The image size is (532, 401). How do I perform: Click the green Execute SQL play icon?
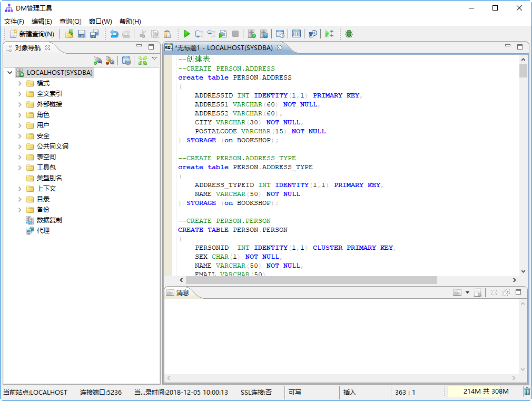186,34
